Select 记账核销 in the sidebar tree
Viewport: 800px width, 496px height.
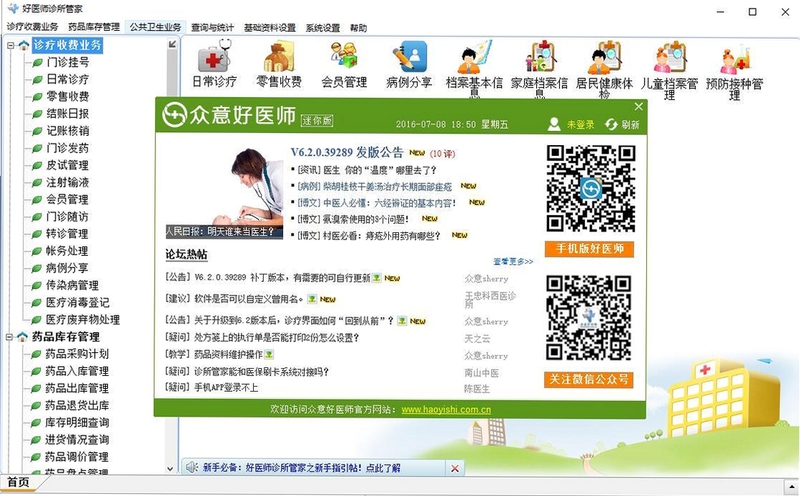point(68,131)
